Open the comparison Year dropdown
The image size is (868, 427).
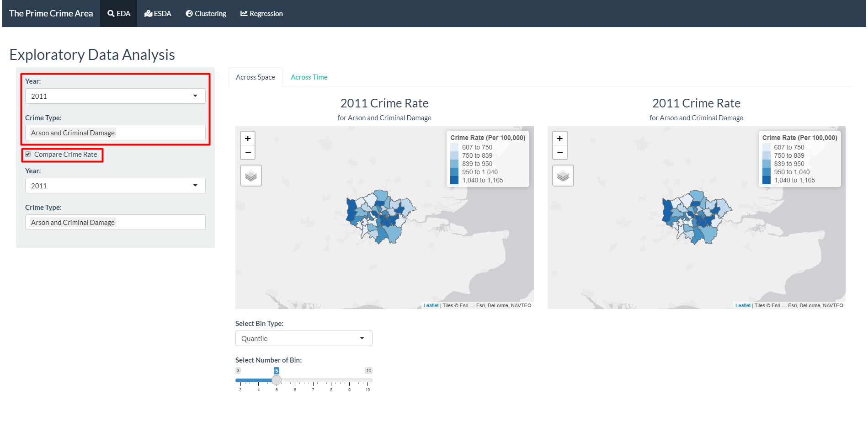pyautogui.click(x=115, y=186)
